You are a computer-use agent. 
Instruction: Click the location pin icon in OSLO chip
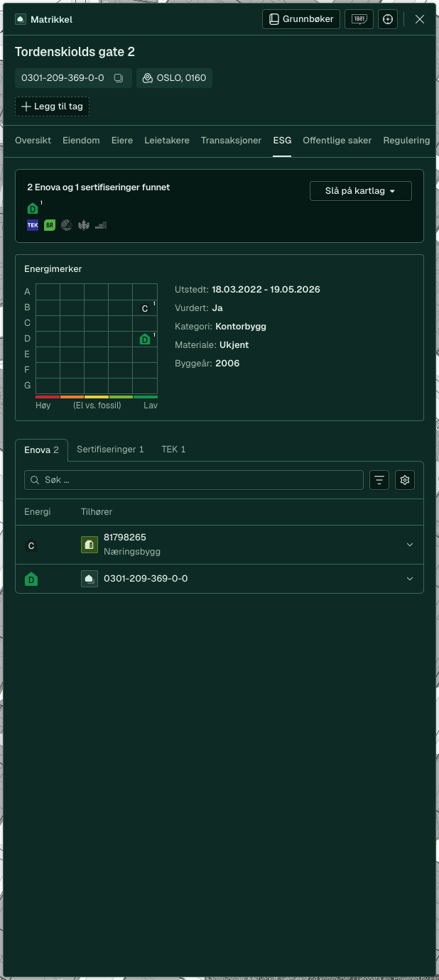click(148, 78)
